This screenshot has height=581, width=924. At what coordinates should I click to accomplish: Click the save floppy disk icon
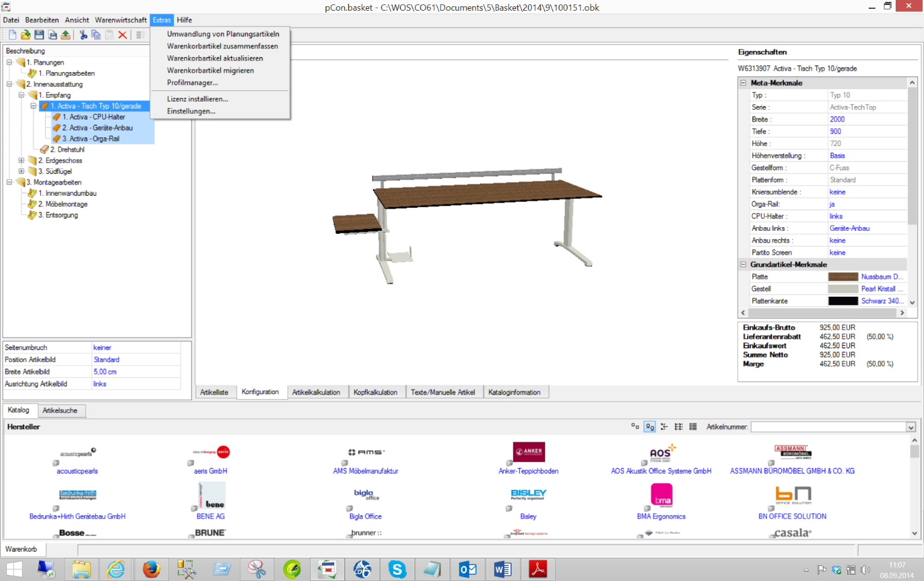coord(39,35)
